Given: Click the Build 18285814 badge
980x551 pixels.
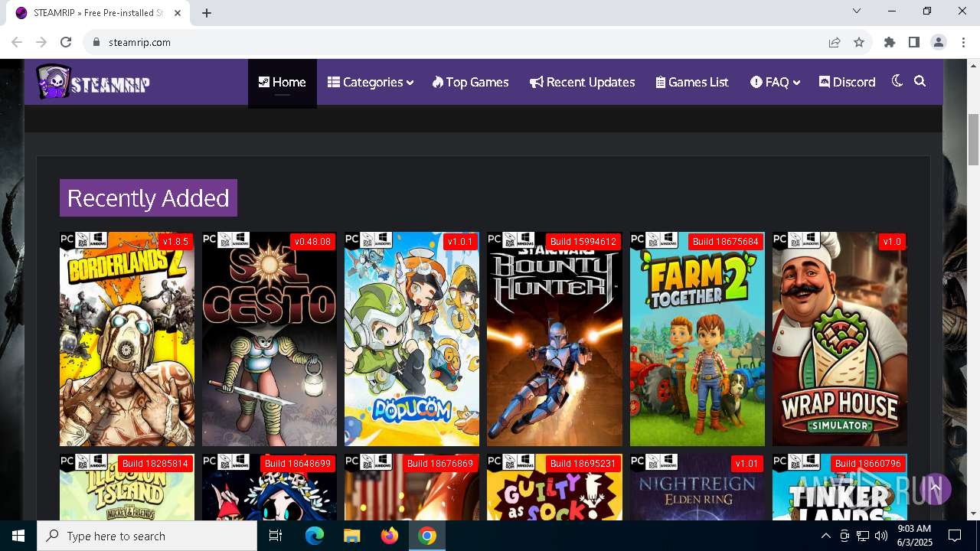Looking at the screenshot, I should tap(155, 464).
